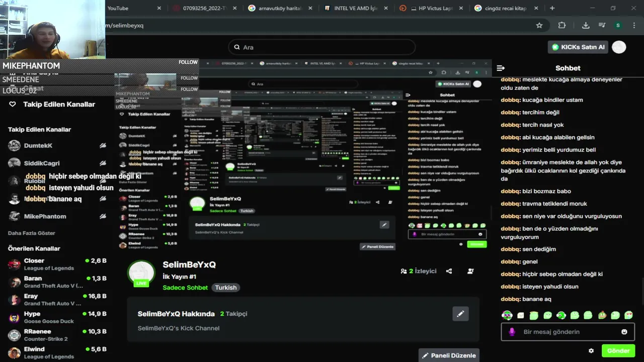This screenshot has height=362, width=644.
Task: Click offline icon beside SiddikCagri
Action: pyautogui.click(x=103, y=163)
